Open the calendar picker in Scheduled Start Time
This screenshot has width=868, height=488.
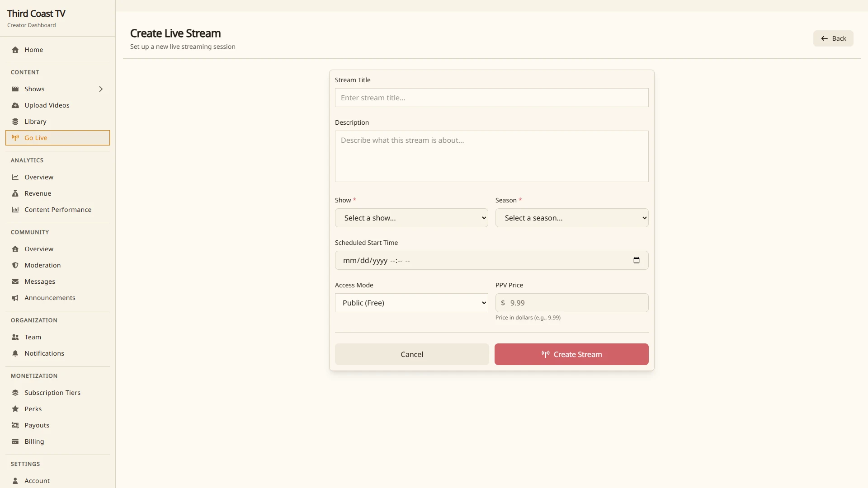[637, 260]
